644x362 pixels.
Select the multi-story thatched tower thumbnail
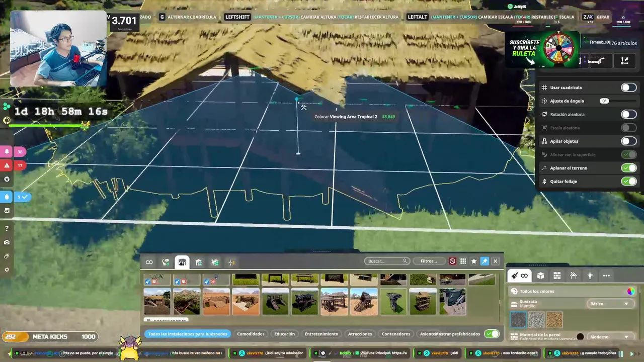[423, 301]
